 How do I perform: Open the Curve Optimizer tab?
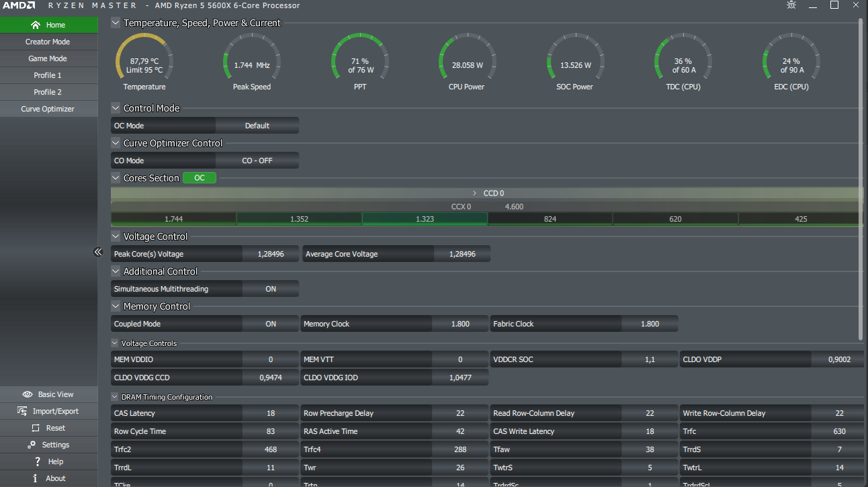[x=48, y=109]
